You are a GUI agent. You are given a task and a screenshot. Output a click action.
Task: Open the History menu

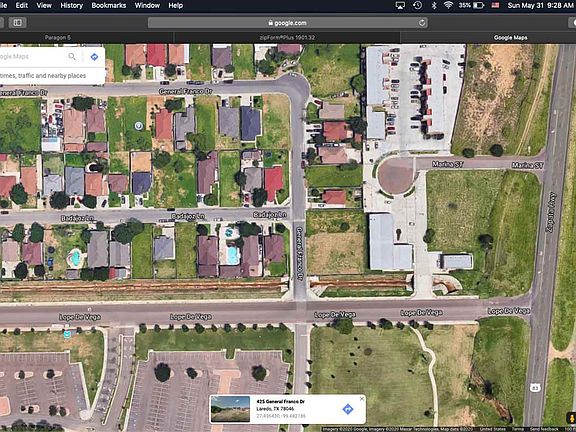pyautogui.click(x=71, y=6)
